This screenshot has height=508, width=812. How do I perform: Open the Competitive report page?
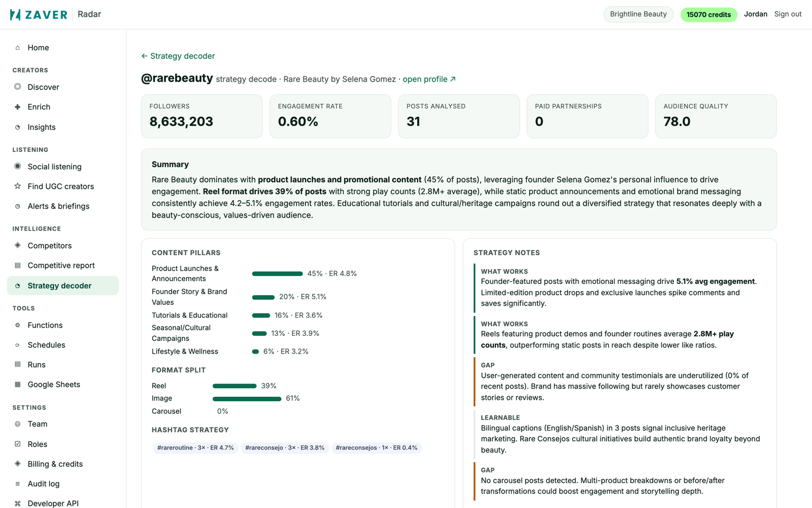pyautogui.click(x=63, y=266)
